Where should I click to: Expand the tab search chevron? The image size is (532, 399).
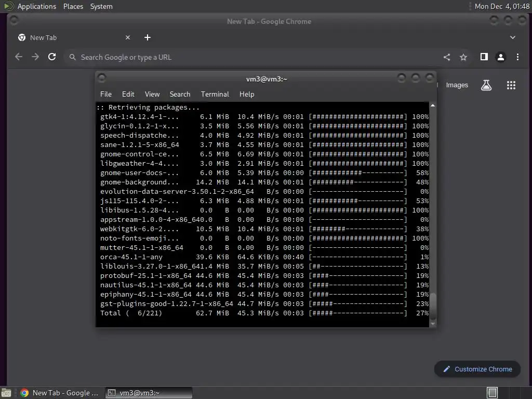point(513,37)
